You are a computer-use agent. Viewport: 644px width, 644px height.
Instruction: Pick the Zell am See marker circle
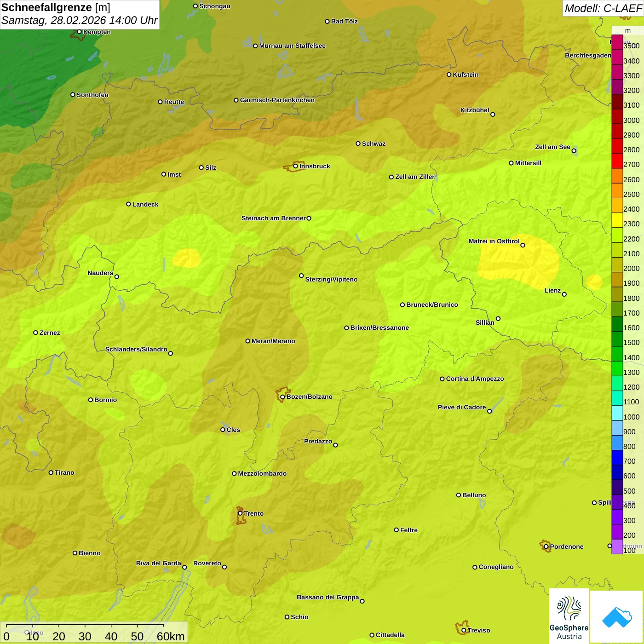pyautogui.click(x=574, y=150)
